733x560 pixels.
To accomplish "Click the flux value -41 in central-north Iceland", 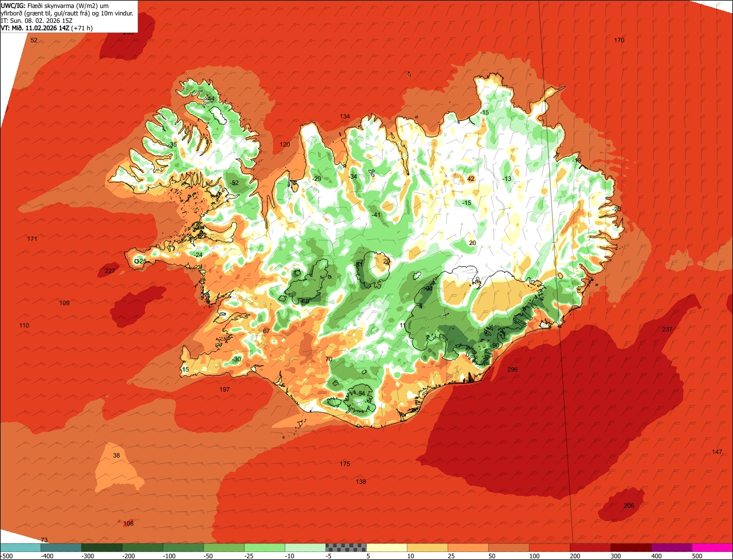I will pyautogui.click(x=376, y=215).
